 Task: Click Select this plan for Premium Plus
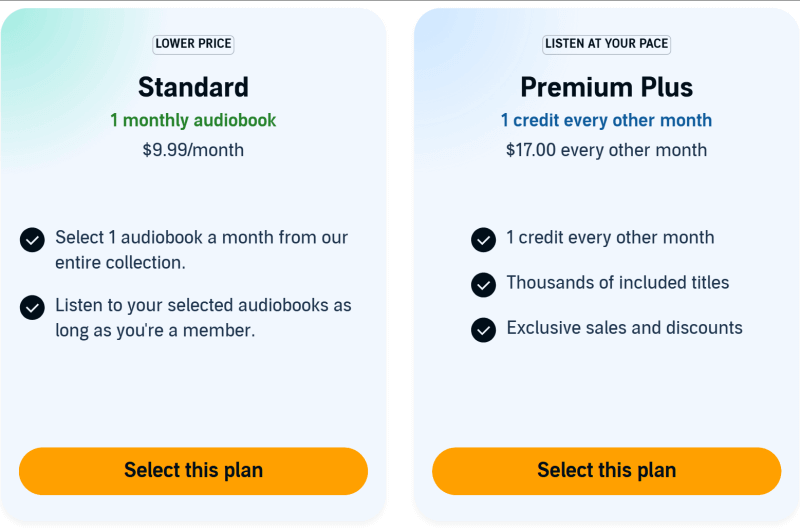(x=606, y=471)
